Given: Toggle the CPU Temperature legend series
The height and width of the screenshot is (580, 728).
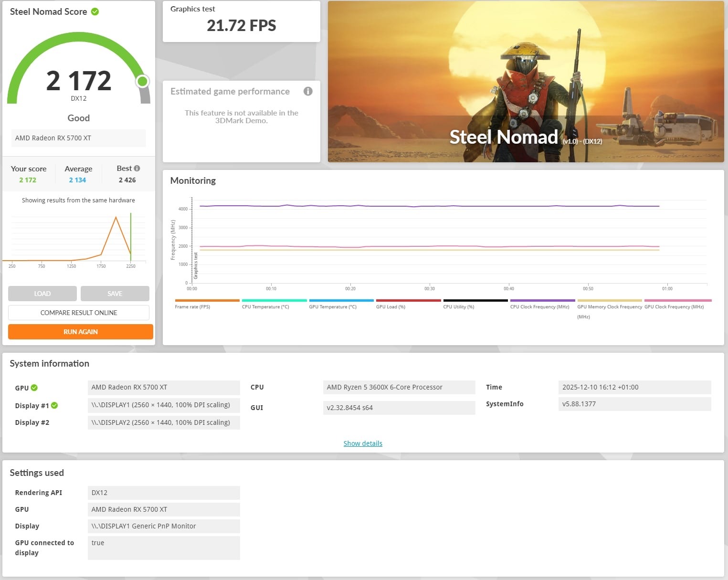Looking at the screenshot, I should (274, 304).
